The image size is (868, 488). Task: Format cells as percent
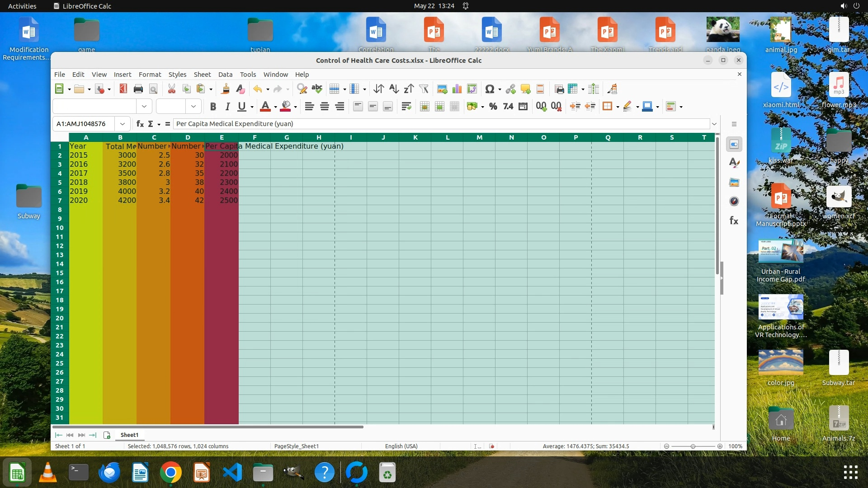pyautogui.click(x=493, y=107)
